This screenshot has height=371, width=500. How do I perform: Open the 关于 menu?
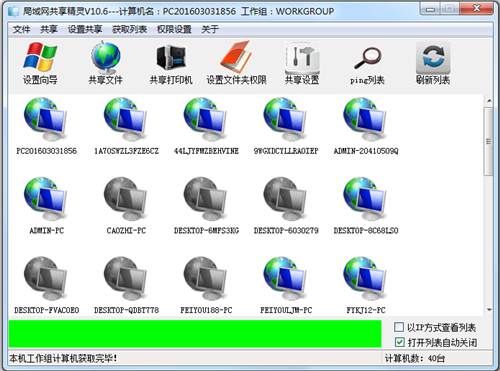click(210, 29)
